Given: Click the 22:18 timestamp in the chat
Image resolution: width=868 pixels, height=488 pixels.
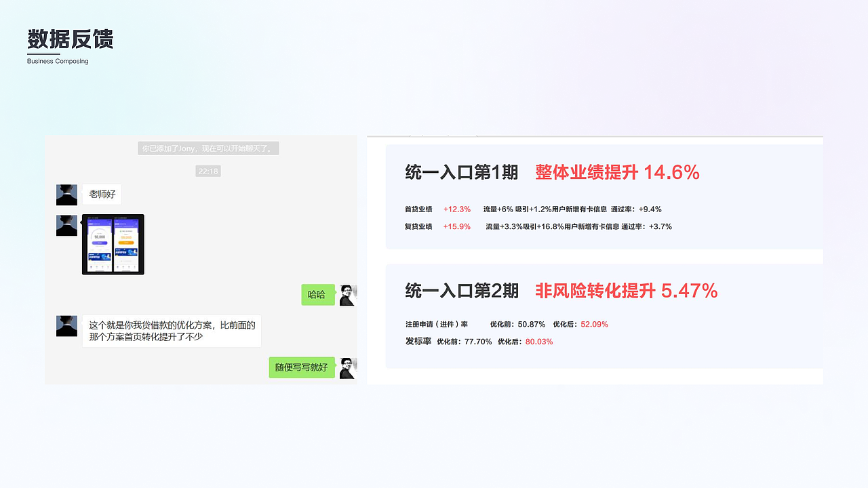Looking at the screenshot, I should click(208, 171).
